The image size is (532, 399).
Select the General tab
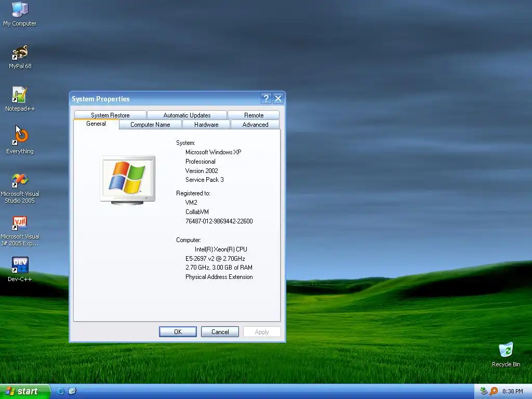click(x=96, y=124)
